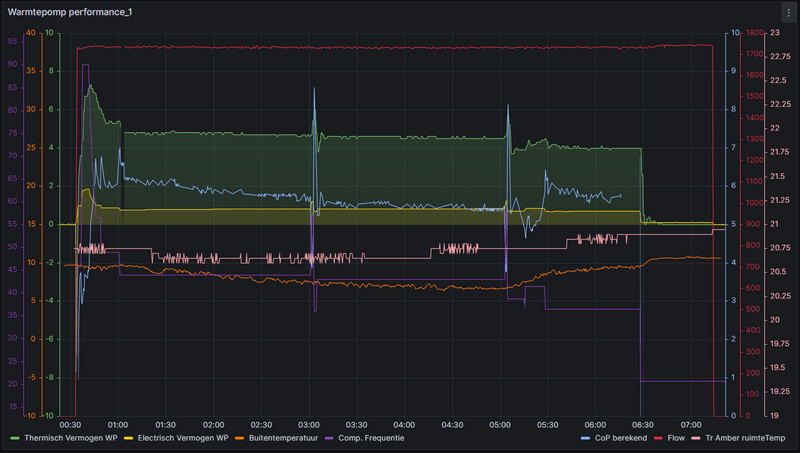Screen dimensions: 800x453
Task: Open blue color swatch for CoP berekend
Action: pyautogui.click(x=585, y=438)
